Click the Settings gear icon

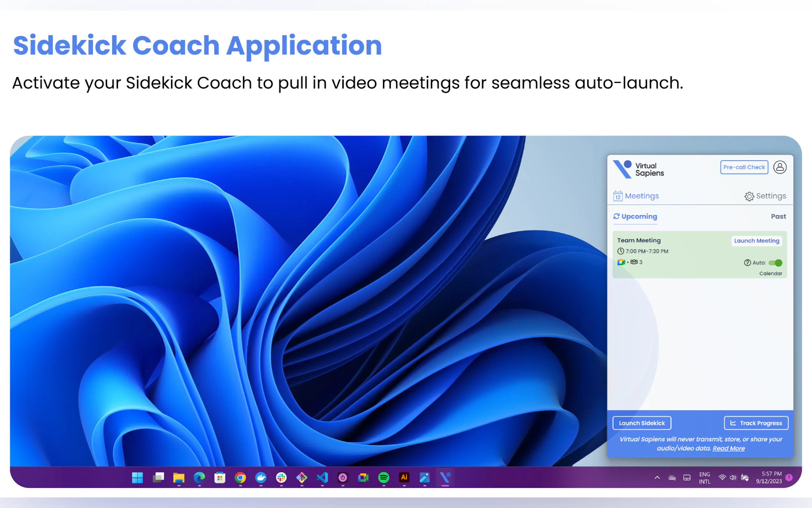749,196
